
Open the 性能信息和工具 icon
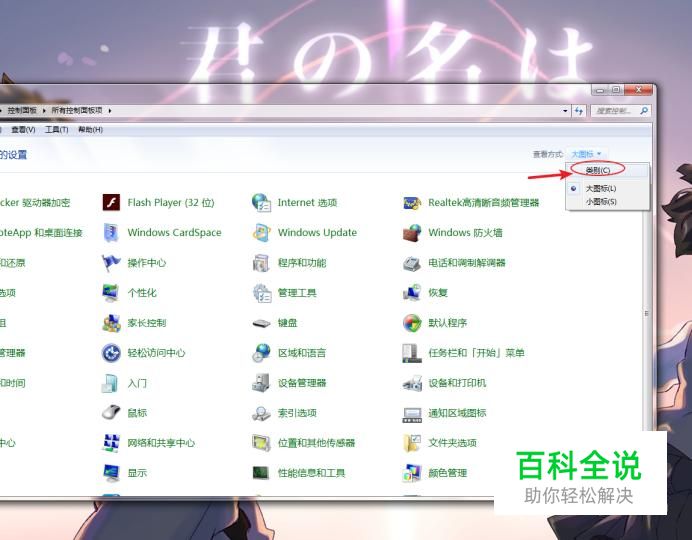coord(261,473)
